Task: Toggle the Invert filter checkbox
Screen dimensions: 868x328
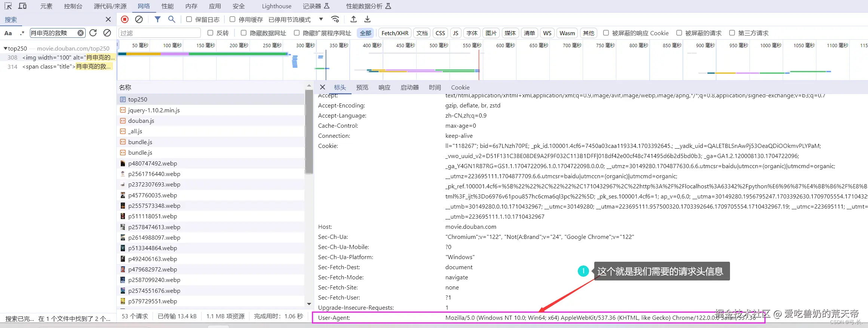Action: coord(210,33)
